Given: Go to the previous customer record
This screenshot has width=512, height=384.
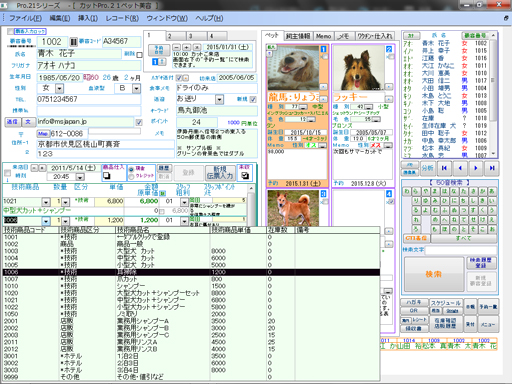Looking at the screenshot, I should [460, 168].
